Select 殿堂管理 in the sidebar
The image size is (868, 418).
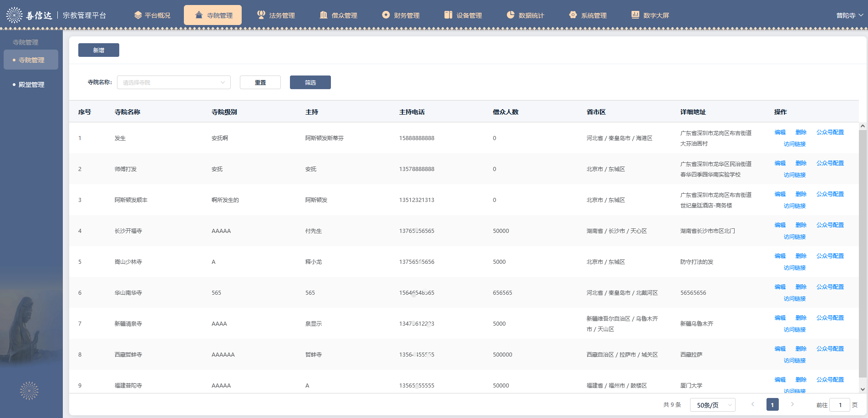(31, 85)
